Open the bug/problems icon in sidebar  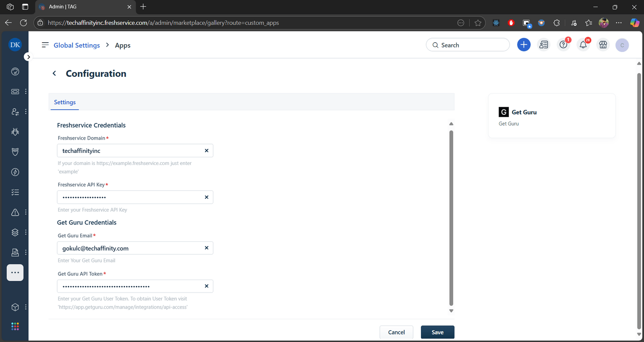click(15, 132)
